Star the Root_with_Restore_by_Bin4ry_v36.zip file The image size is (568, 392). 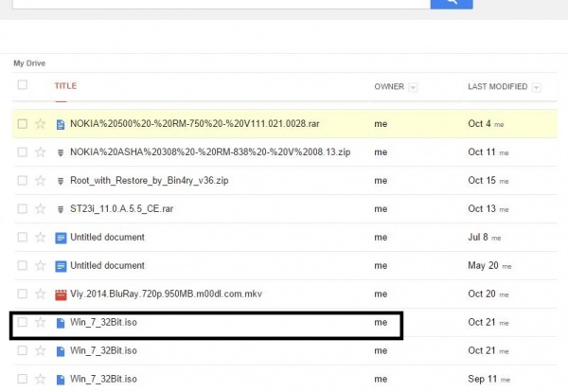(x=40, y=181)
